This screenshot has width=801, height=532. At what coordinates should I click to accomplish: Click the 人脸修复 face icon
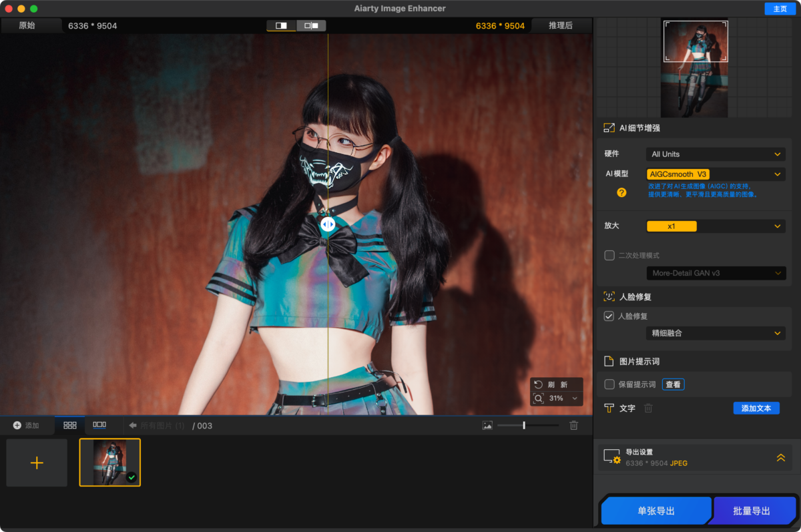tap(609, 296)
